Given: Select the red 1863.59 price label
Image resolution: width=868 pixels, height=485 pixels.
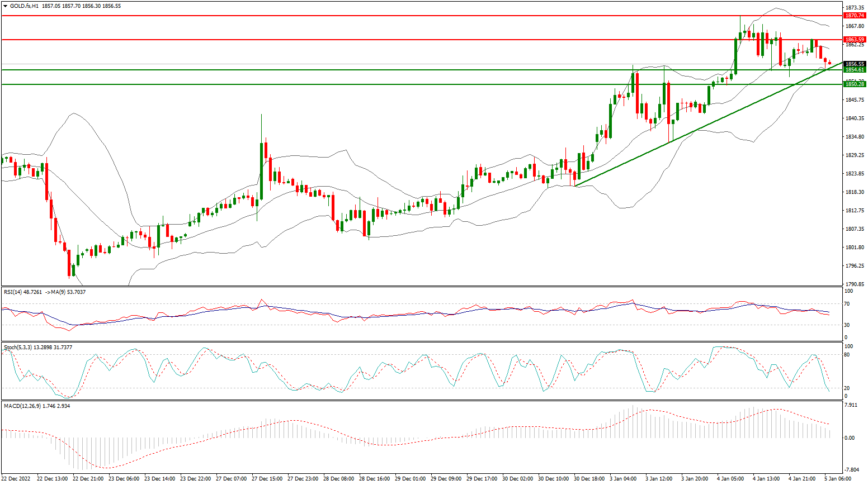Looking at the screenshot, I should click(x=855, y=40).
